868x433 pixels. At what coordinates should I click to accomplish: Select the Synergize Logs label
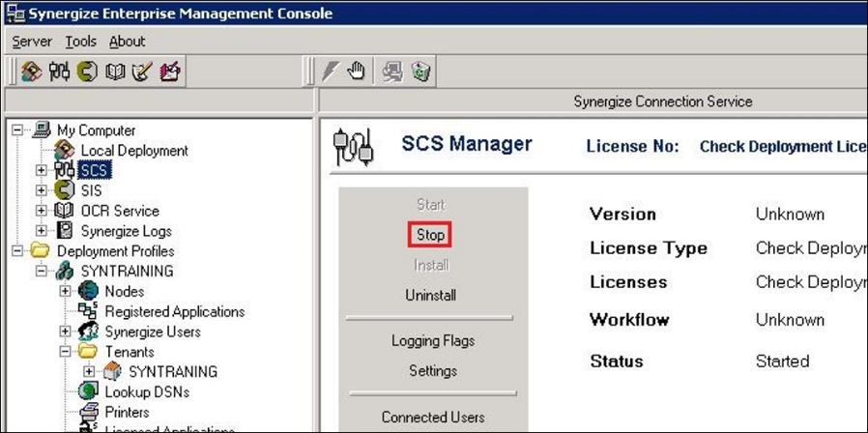(x=127, y=231)
